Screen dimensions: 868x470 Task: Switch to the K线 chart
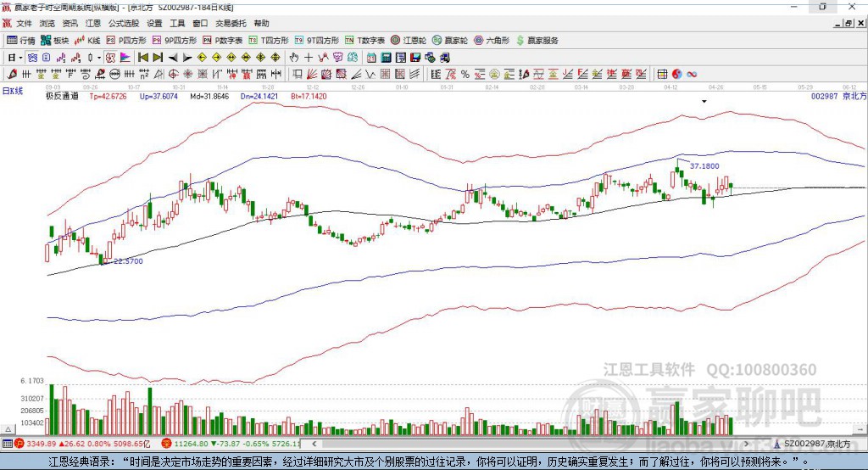pyautogui.click(x=87, y=41)
